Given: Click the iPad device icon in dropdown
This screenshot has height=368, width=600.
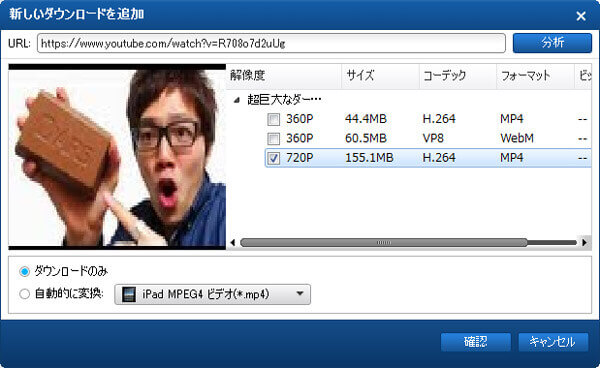Looking at the screenshot, I should 129,294.
